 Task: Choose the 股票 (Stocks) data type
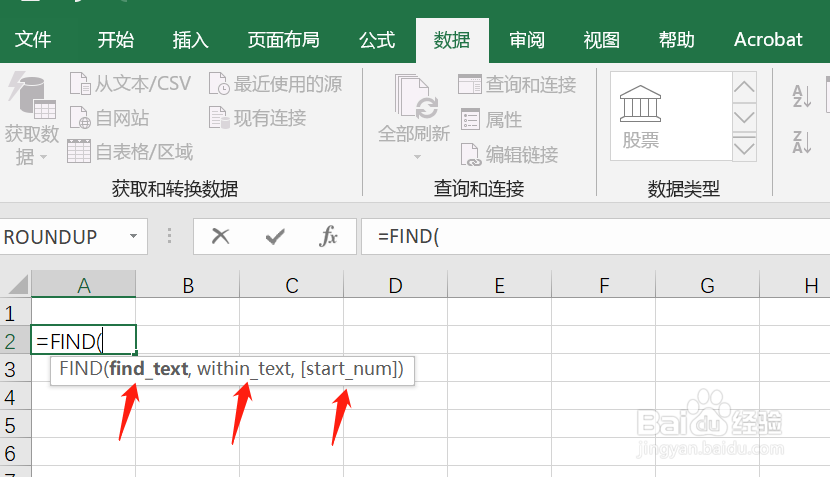640,118
